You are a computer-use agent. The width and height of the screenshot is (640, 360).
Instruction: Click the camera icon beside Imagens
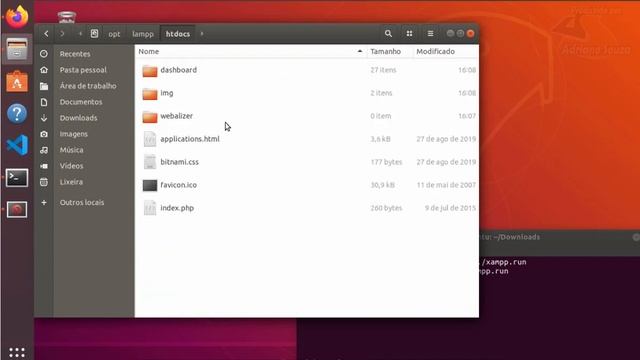[x=44, y=134]
